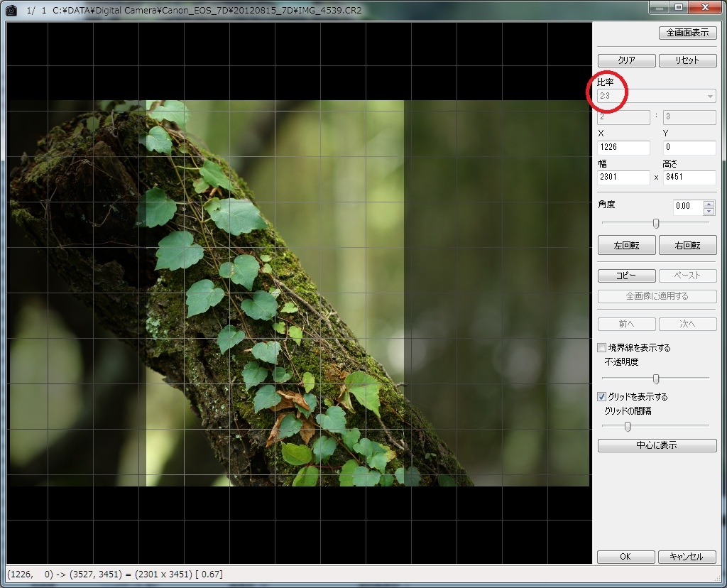
Task: Click the angle field's up arrow
Action: [708, 203]
